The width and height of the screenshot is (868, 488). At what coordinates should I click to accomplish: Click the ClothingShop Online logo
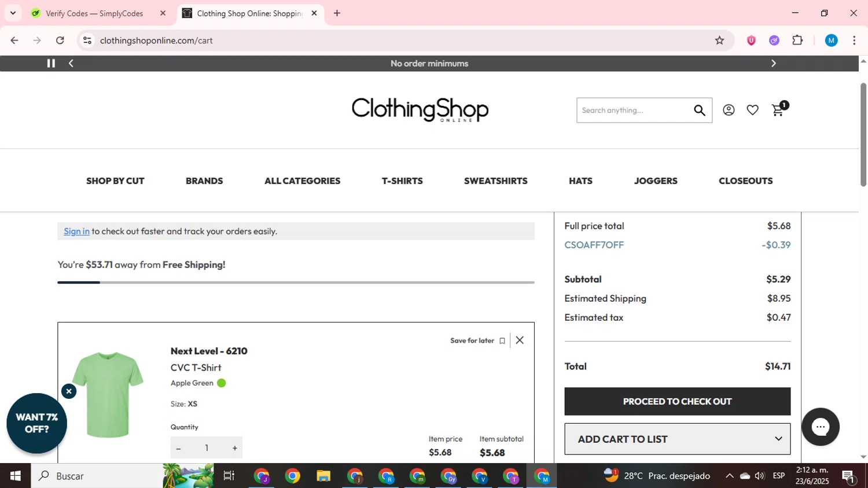click(420, 109)
